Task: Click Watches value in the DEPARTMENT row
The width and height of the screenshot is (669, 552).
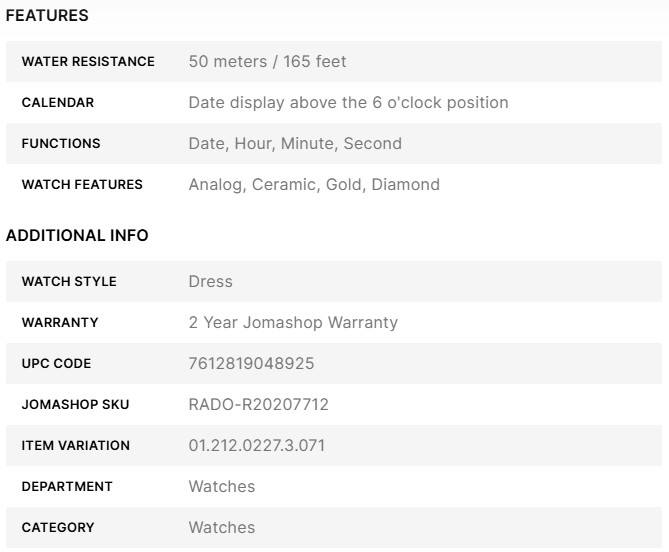Action: tap(222, 487)
